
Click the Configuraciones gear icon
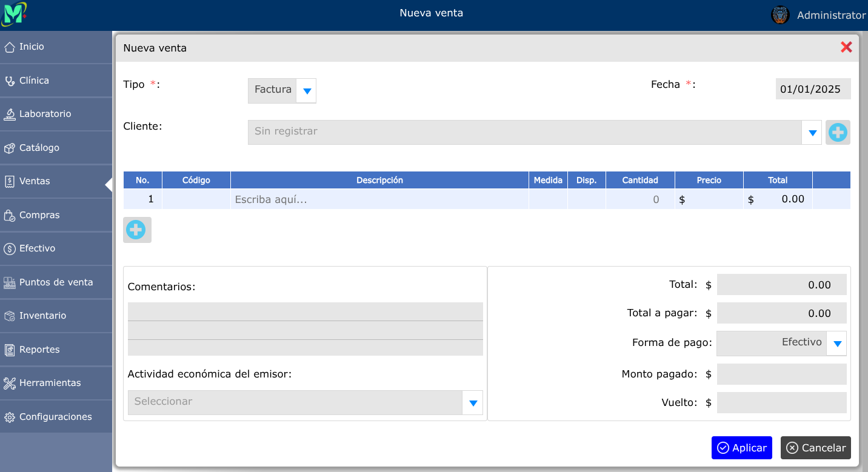coord(9,417)
